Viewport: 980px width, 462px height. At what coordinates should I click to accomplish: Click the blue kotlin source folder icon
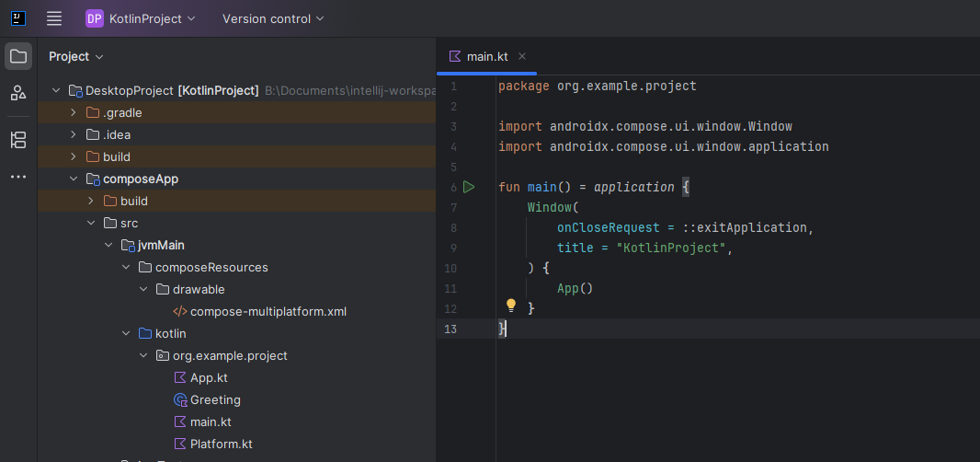tap(145, 334)
